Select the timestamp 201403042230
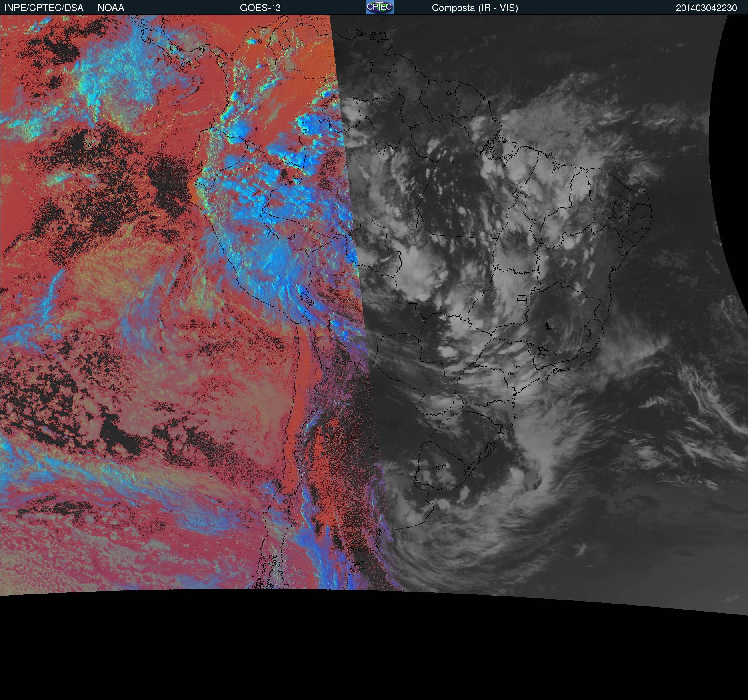The image size is (748, 700). (706, 8)
